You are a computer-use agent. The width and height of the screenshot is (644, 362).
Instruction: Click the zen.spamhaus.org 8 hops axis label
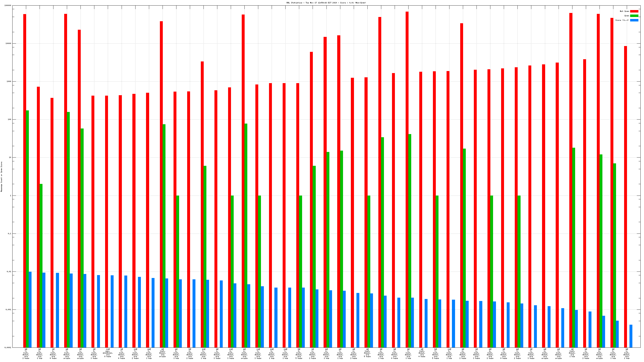tap(108, 353)
